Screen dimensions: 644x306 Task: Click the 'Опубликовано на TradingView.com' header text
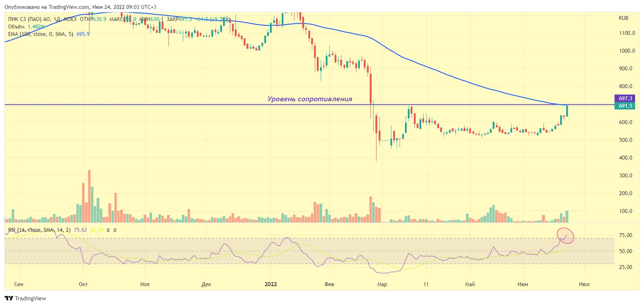47,7
